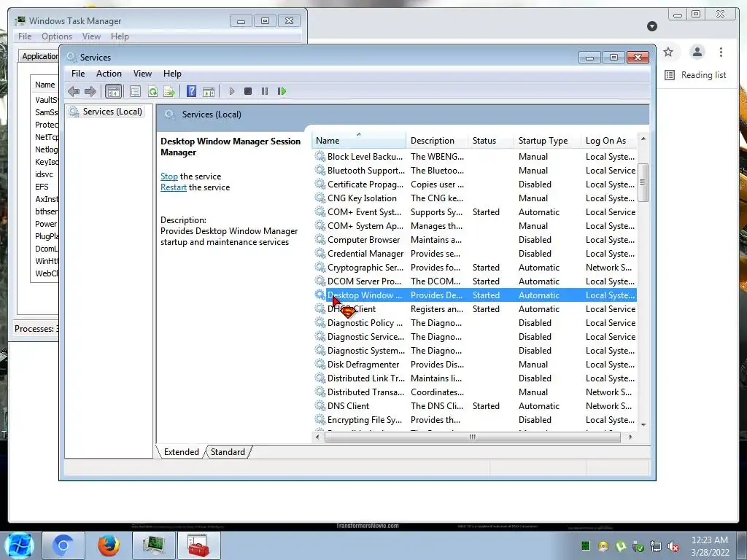Open the Action menu in Services

tap(109, 74)
